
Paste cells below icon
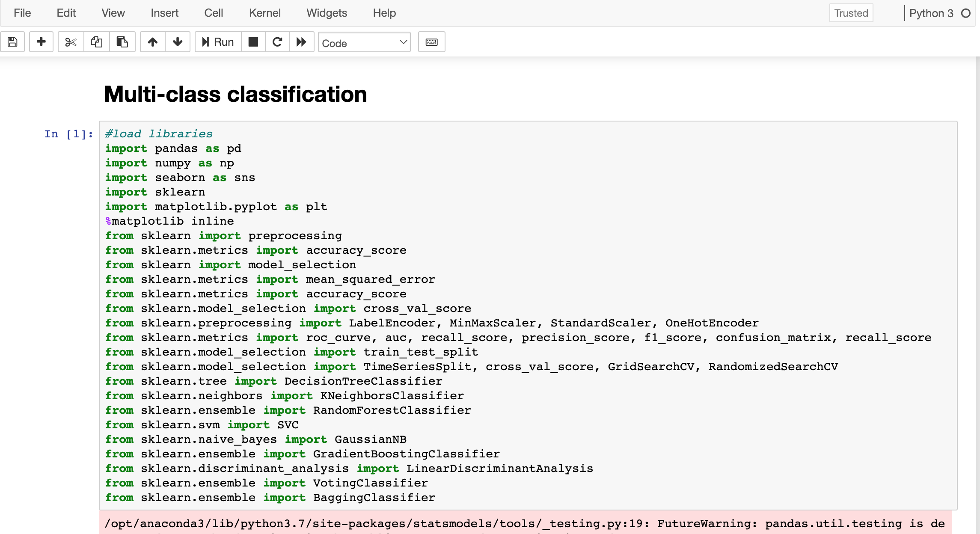(x=122, y=42)
